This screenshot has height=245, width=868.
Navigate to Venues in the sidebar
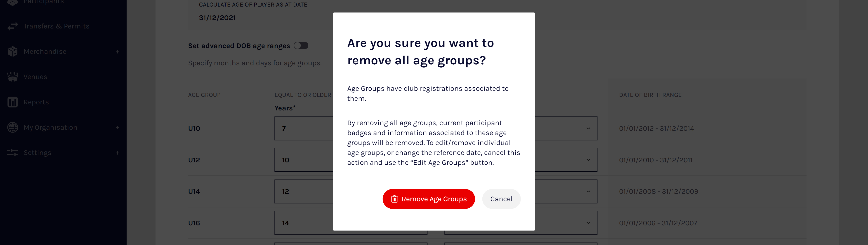point(35,77)
